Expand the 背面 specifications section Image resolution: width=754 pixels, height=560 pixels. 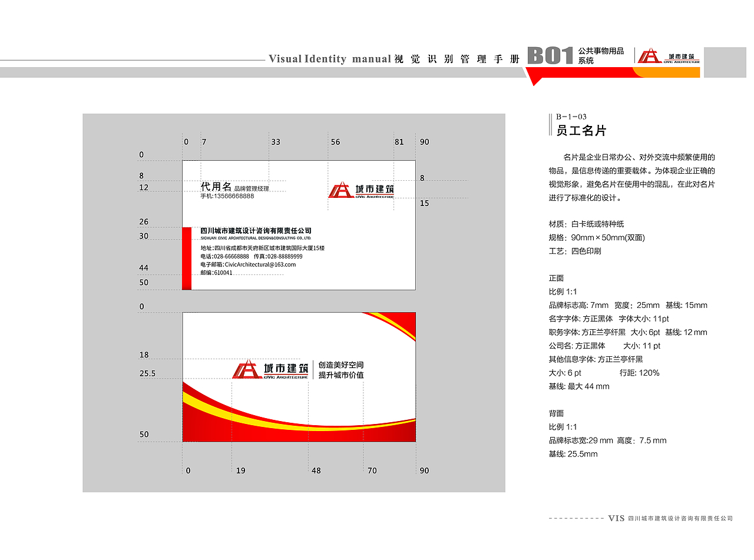click(555, 413)
